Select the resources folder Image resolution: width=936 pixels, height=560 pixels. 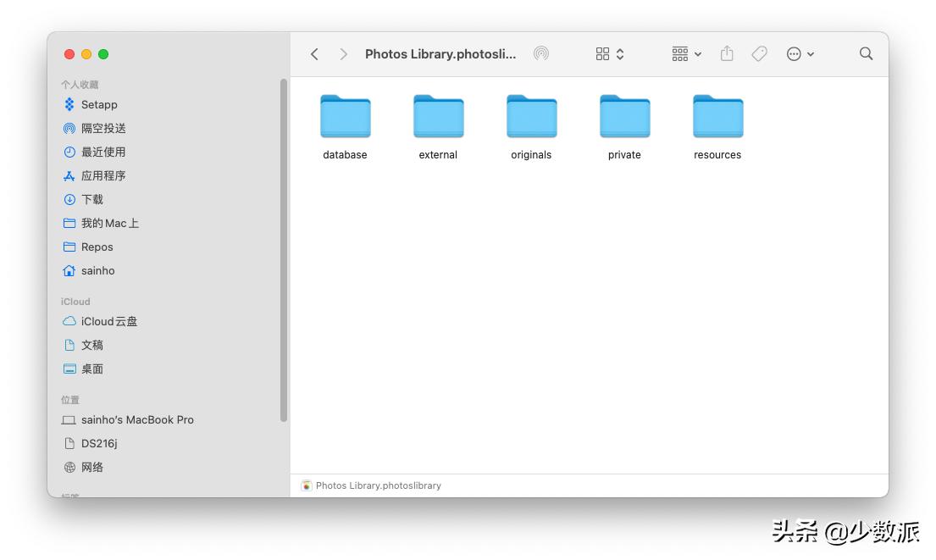(717, 128)
